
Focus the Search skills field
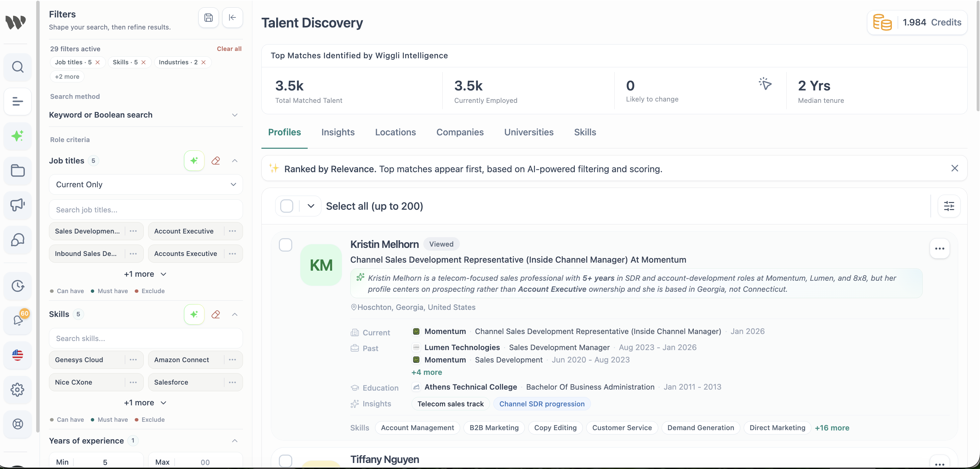(146, 338)
